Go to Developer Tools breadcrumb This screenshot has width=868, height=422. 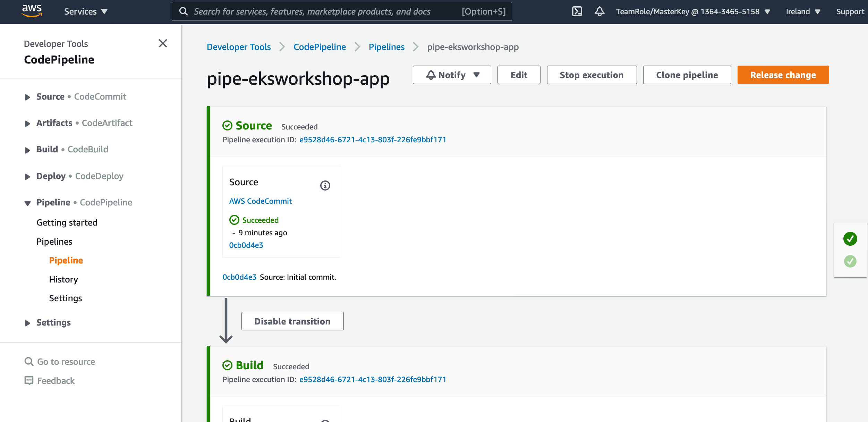pyautogui.click(x=239, y=47)
